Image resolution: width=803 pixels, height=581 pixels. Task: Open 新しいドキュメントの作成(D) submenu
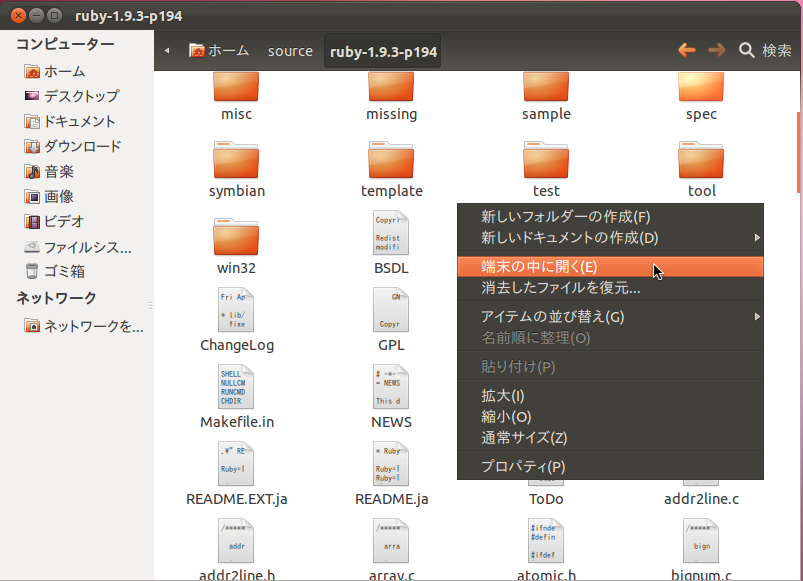[x=610, y=238]
